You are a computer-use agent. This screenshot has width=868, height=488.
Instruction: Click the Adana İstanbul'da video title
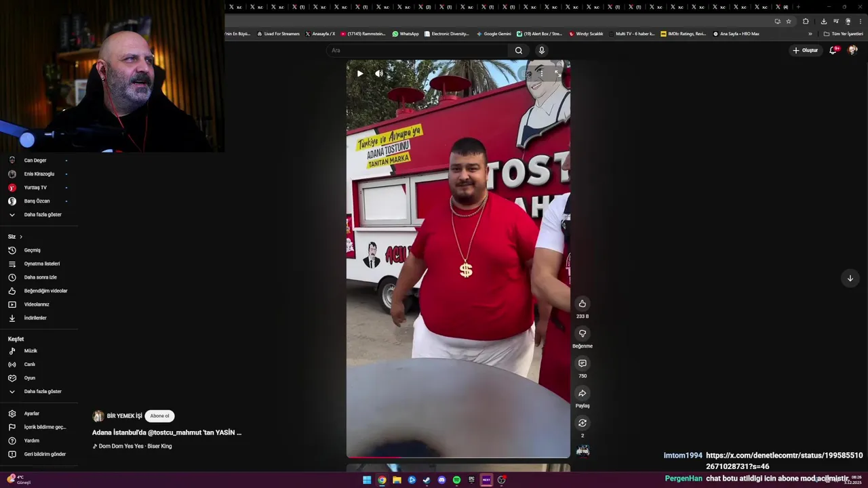tap(167, 432)
